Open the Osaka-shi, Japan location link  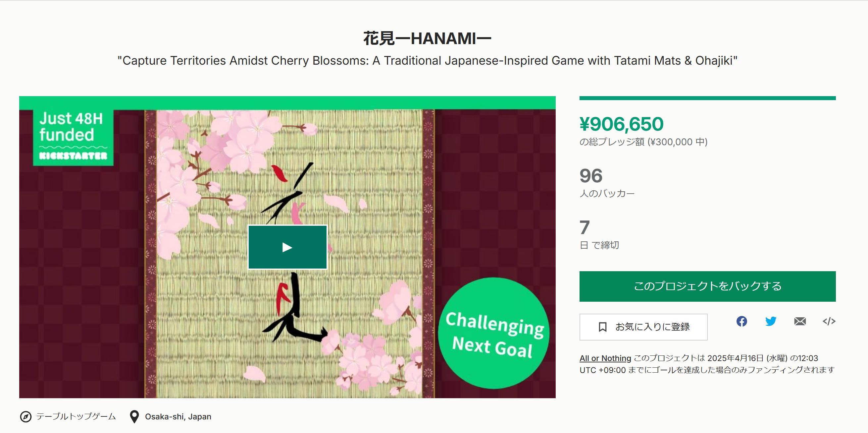(178, 417)
